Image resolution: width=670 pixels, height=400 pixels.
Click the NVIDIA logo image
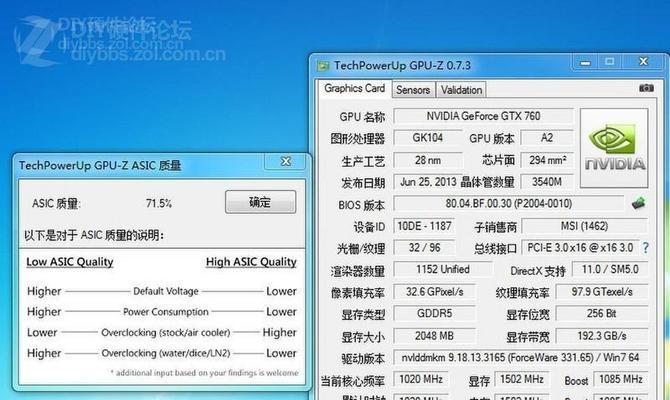tap(614, 148)
